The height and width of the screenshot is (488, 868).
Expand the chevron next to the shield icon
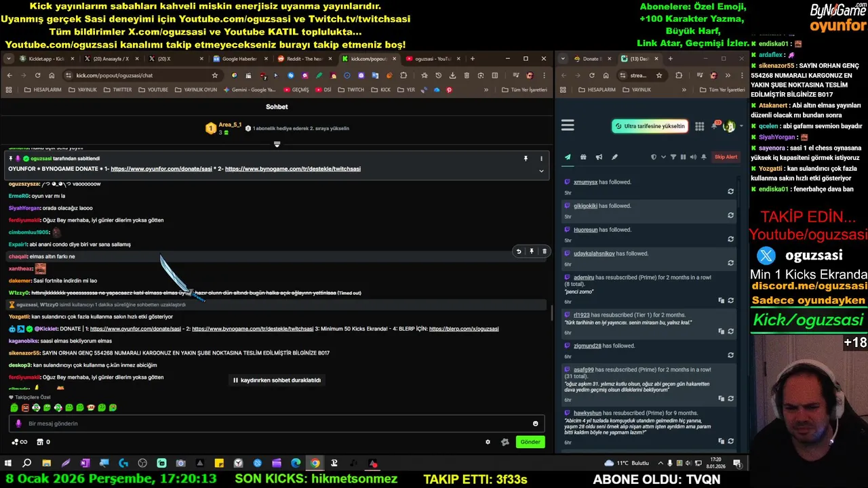tap(663, 157)
